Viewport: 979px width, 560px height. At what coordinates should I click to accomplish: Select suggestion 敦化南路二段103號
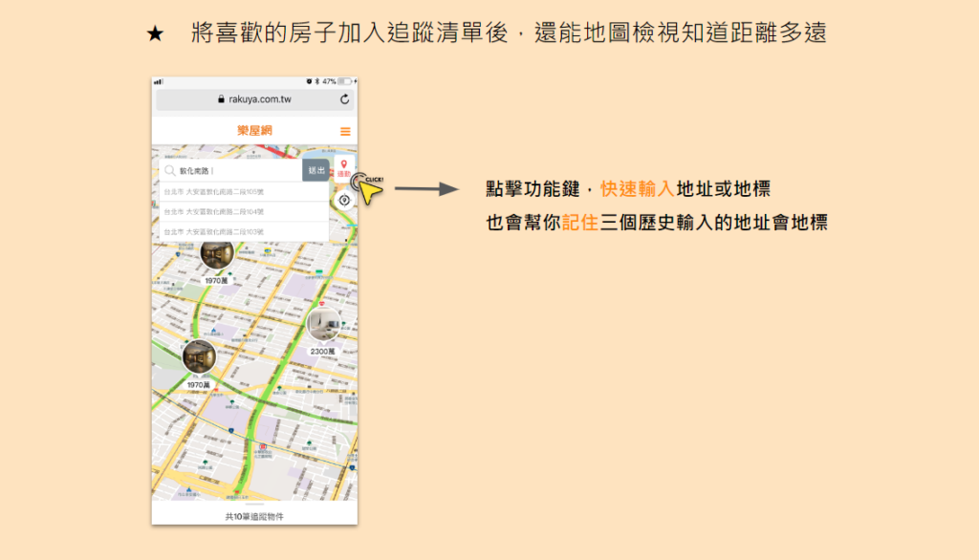point(244,231)
